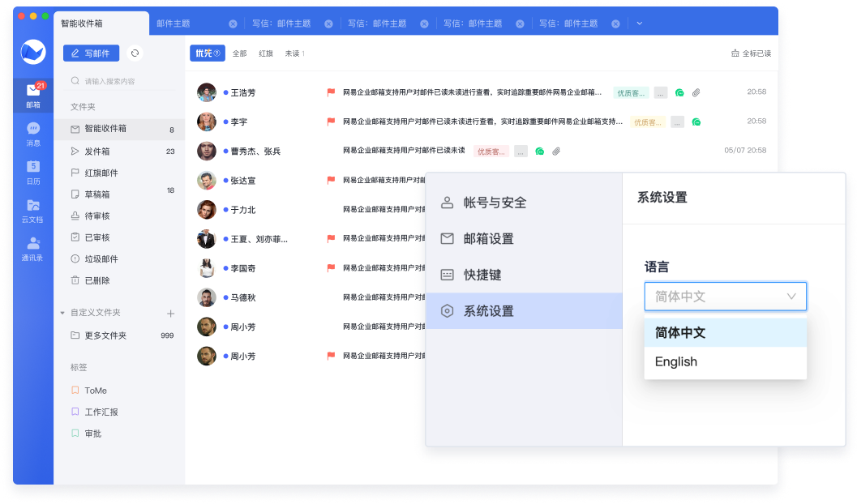Toggle the red flag on 张达宣 email

[x=331, y=180]
